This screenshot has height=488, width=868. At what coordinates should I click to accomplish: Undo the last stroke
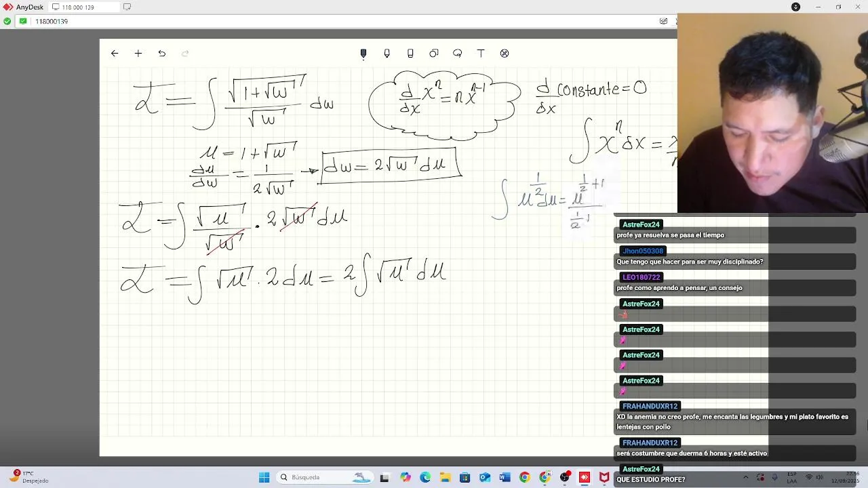coord(161,54)
